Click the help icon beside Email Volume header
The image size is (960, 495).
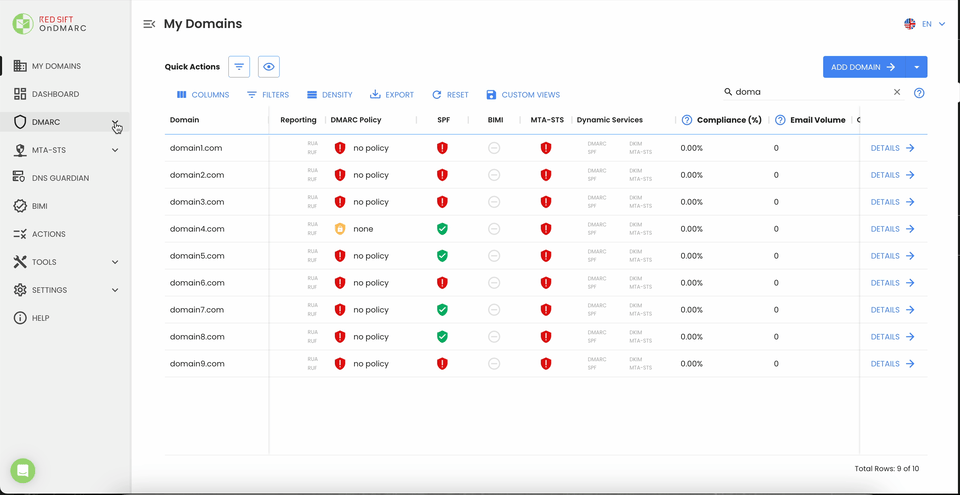click(x=780, y=120)
